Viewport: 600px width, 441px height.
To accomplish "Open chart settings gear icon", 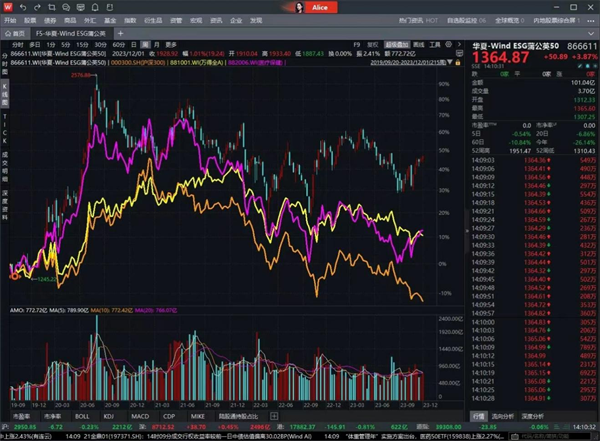I will point(448,44).
